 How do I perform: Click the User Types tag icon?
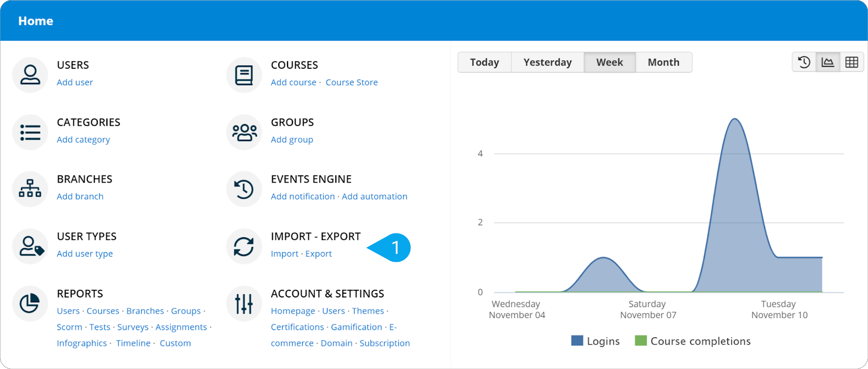pyautogui.click(x=30, y=247)
